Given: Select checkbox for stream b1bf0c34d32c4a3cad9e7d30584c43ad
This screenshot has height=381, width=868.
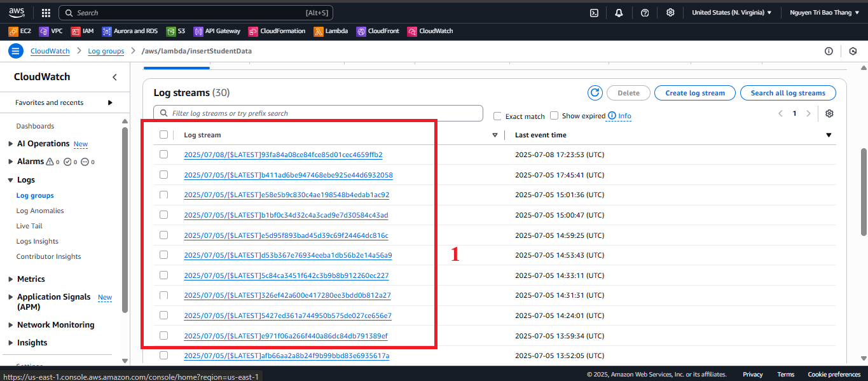Looking at the screenshot, I should (163, 214).
